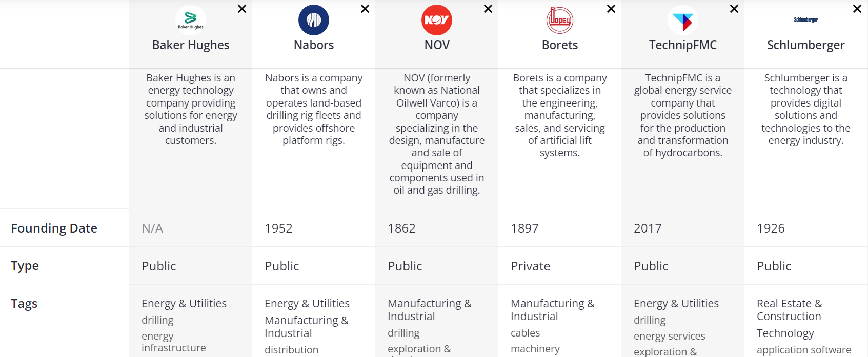Click the TechnipFMC logo
The height and width of the screenshot is (357, 868).
point(683,20)
